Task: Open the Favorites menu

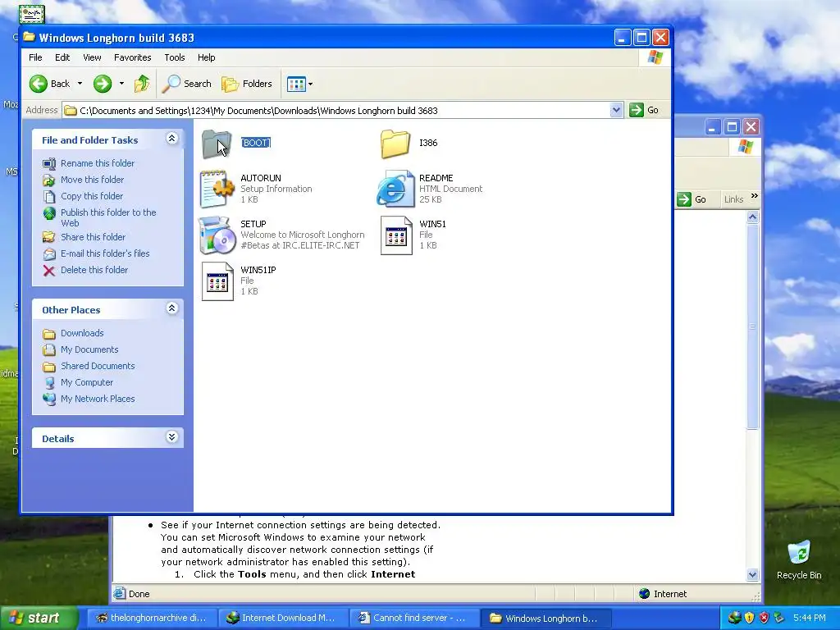Action: coord(132,57)
